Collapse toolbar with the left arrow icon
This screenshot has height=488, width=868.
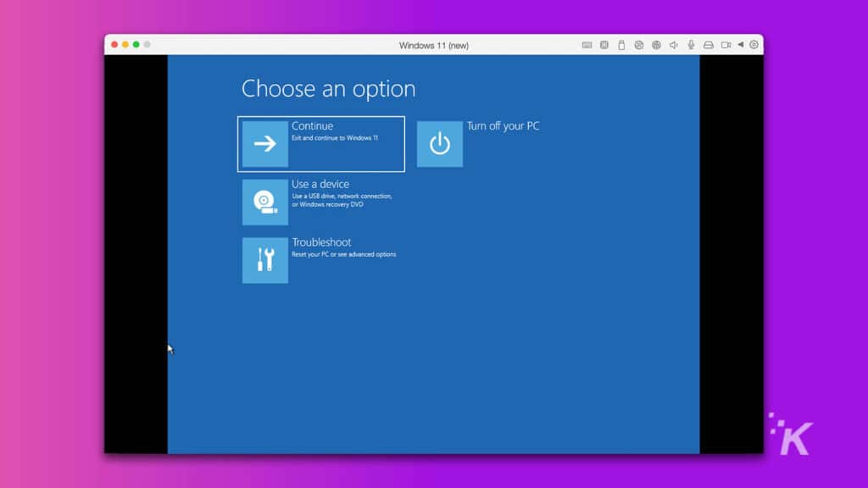pos(741,45)
